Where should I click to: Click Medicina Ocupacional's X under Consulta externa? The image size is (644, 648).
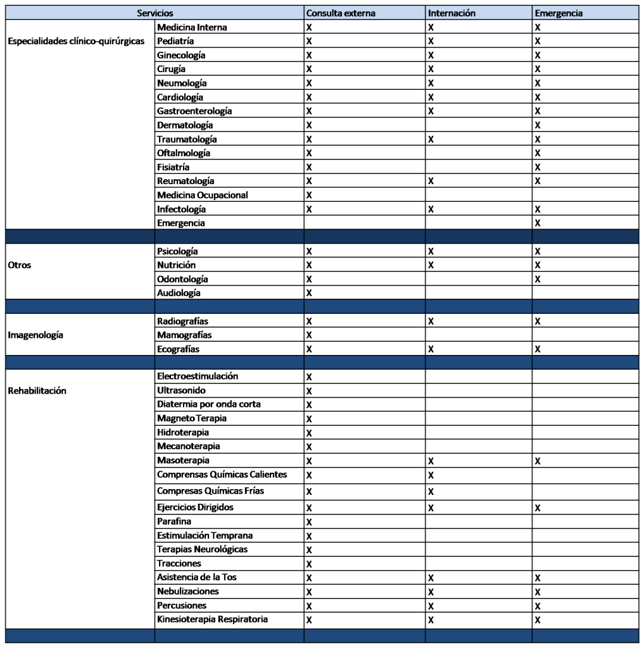[x=310, y=195]
